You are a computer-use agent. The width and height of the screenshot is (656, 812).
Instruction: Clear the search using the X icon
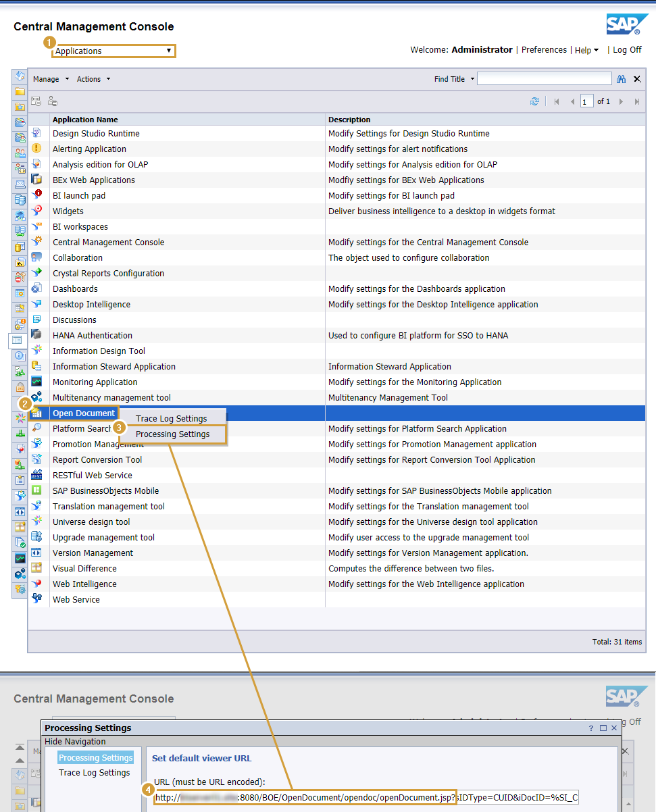click(x=636, y=78)
